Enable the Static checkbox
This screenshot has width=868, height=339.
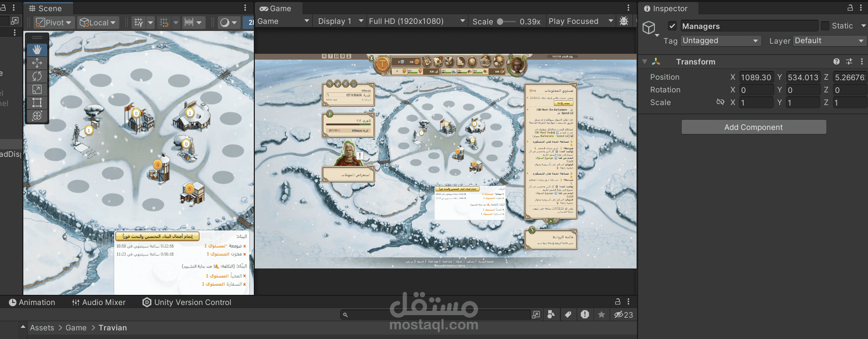point(825,26)
